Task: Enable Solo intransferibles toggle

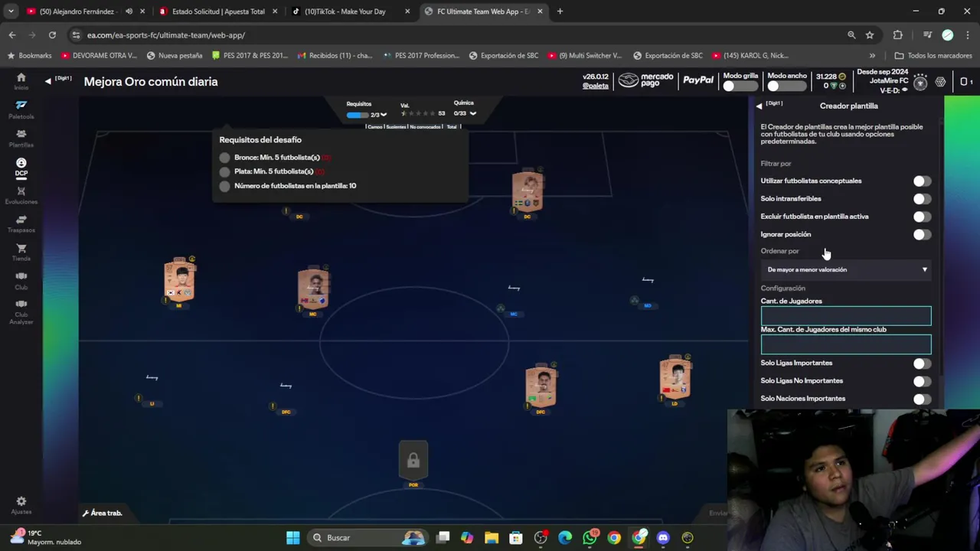Action: 922,199
